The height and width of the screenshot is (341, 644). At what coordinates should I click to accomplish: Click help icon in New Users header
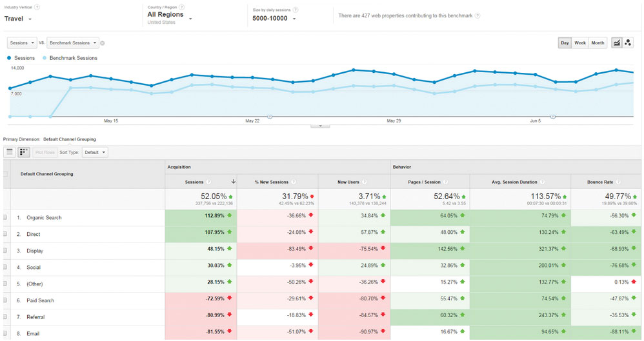(x=364, y=182)
